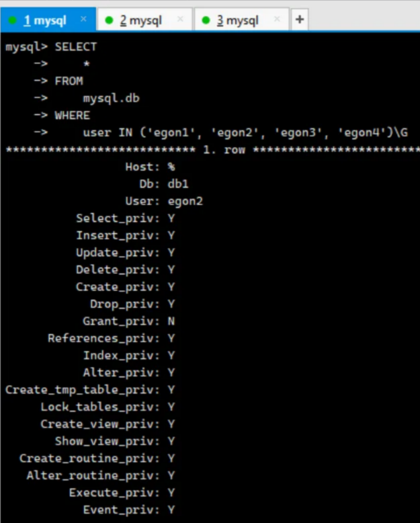
Task: Click the WHERE keyword in the query
Action: 73,116
